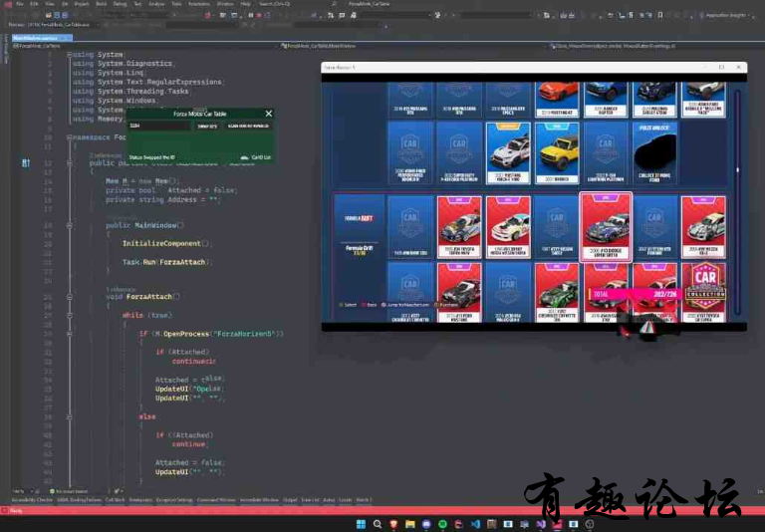
Task: Click the SWAP ID'S button
Action: (x=207, y=126)
